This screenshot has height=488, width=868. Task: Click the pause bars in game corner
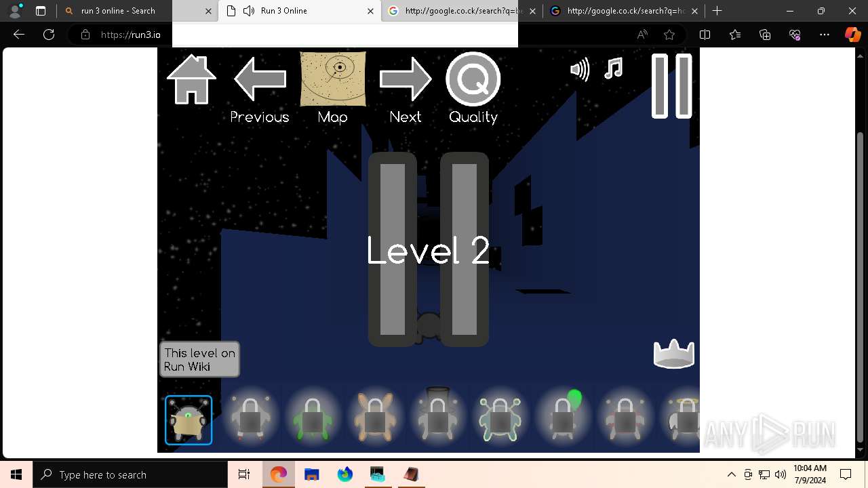click(x=671, y=86)
